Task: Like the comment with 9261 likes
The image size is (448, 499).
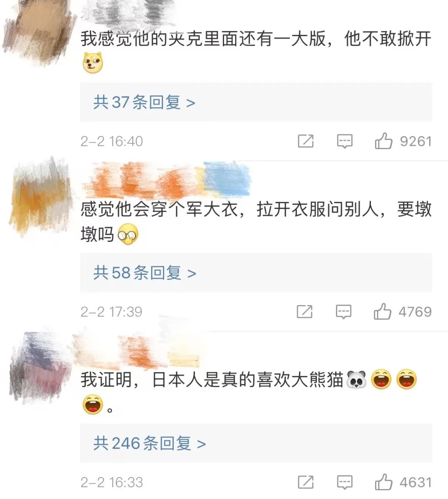Action: (384, 141)
